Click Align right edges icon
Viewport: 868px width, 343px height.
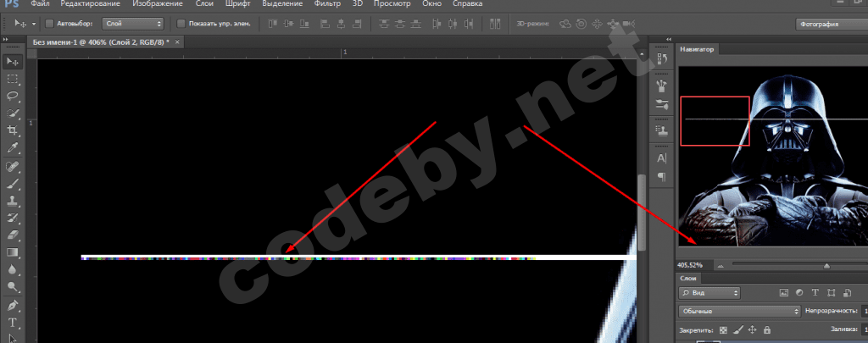point(357,24)
